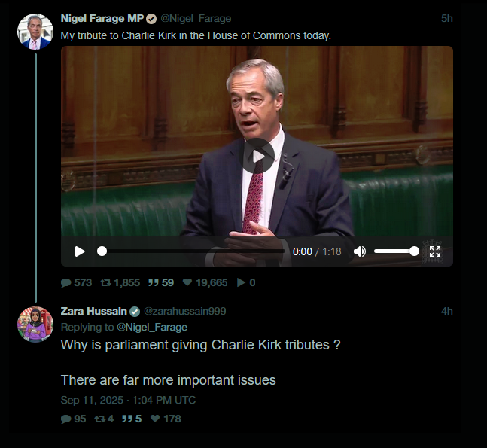
Task: Click the @Nigel_Farage mention in the reply
Action: (152, 327)
